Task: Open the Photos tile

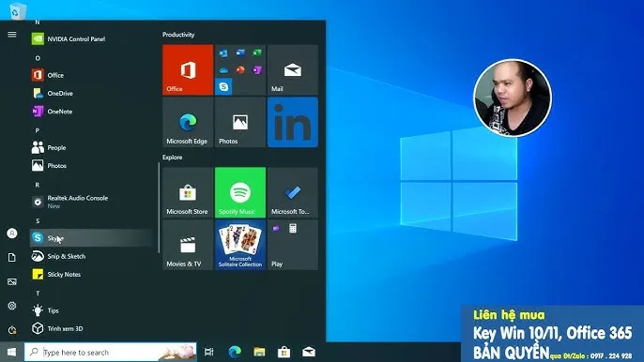Action: [240, 122]
